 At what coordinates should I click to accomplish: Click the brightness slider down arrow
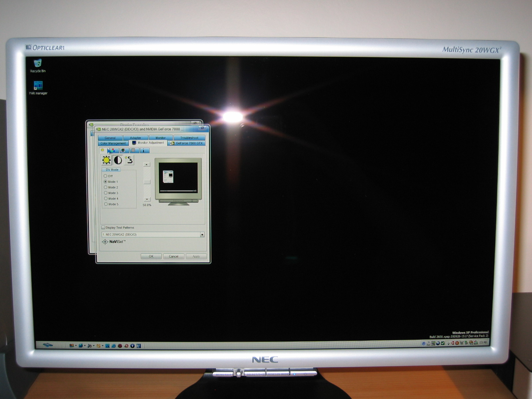pyautogui.click(x=147, y=199)
